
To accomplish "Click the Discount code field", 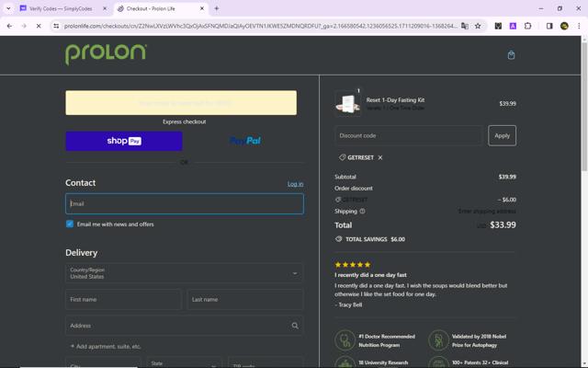I will click(x=408, y=135).
